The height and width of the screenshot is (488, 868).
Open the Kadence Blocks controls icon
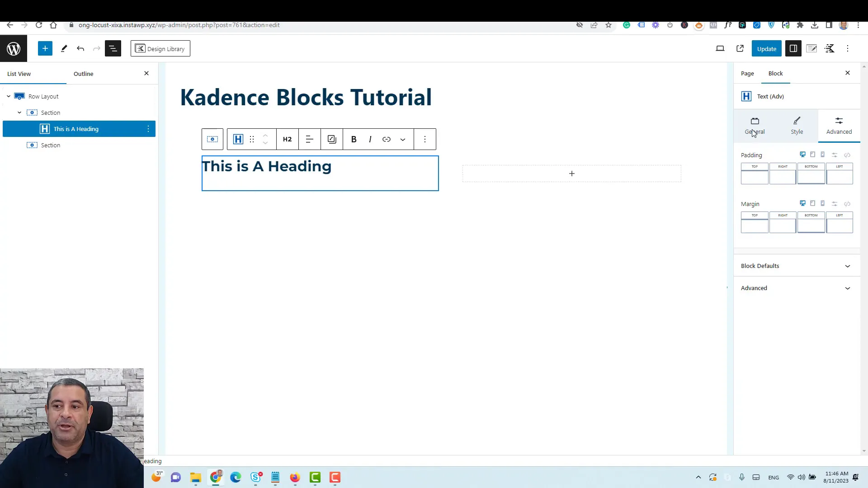click(x=830, y=48)
